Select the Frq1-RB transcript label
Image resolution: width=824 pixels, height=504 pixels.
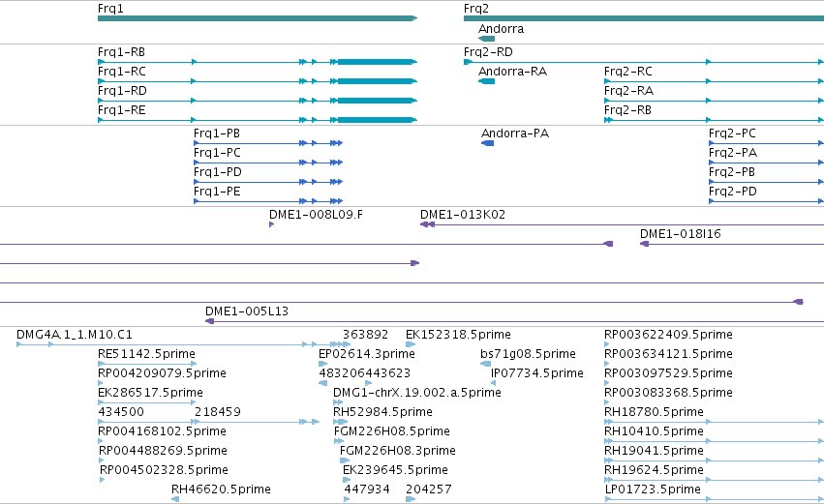[121, 52]
